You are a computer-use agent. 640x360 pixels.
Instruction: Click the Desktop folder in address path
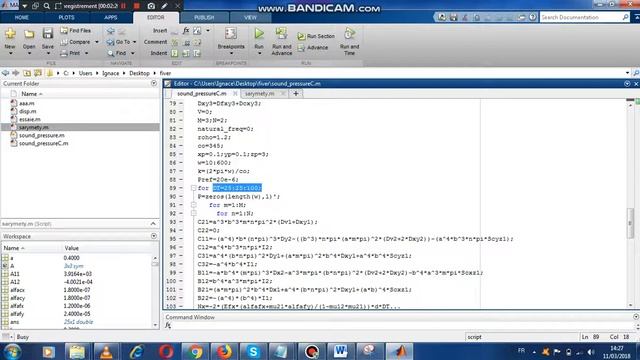tap(139, 73)
